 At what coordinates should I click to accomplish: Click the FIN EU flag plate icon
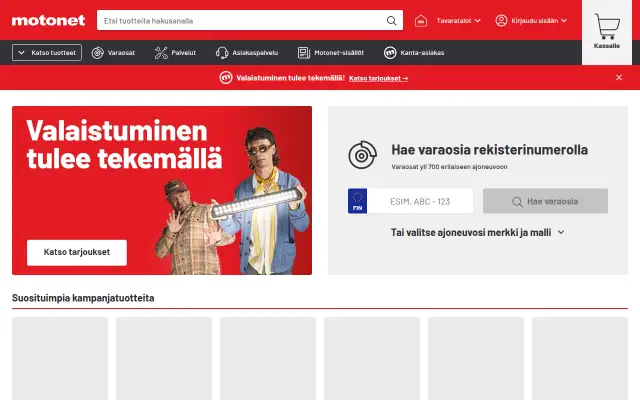point(357,201)
